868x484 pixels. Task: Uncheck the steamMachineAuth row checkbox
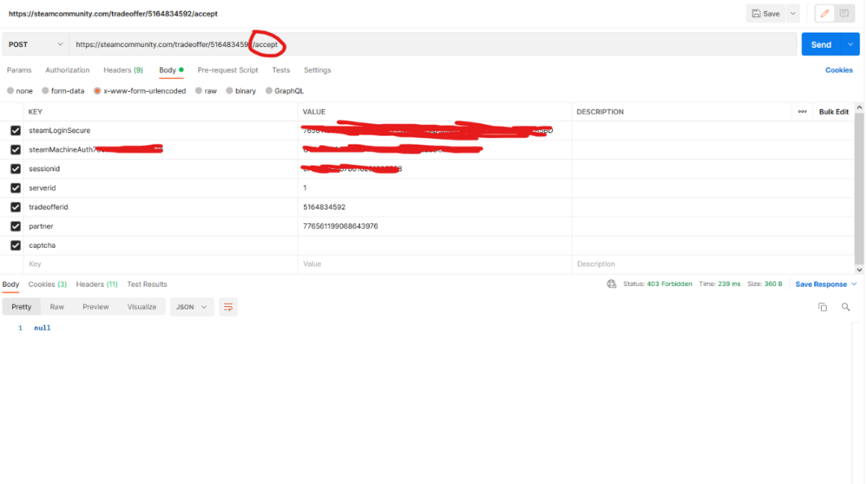(16, 150)
